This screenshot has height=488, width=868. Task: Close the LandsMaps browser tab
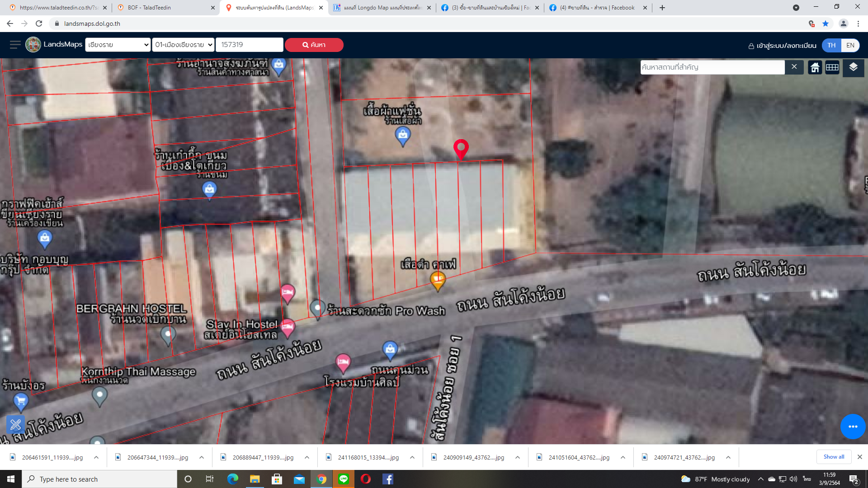pyautogui.click(x=321, y=8)
